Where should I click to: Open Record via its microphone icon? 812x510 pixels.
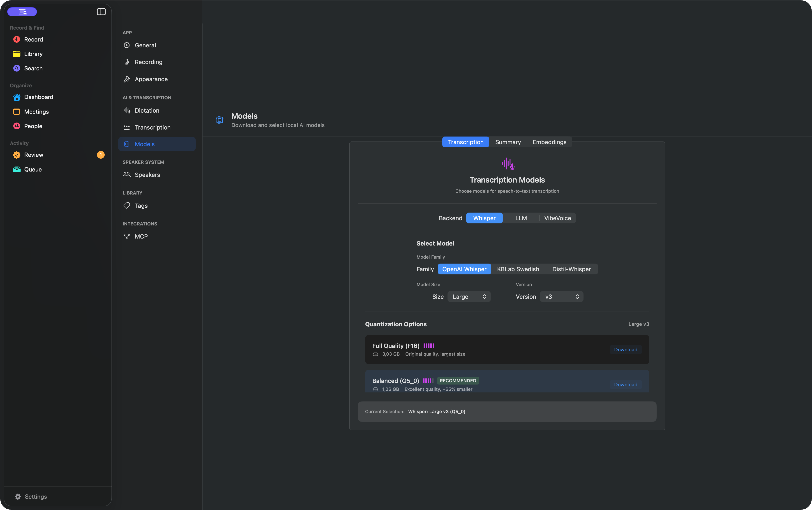[16, 39]
